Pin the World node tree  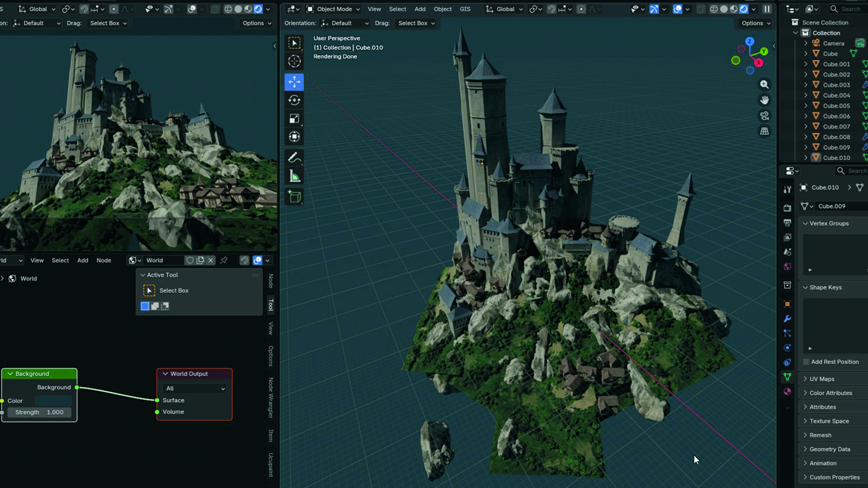pos(224,260)
